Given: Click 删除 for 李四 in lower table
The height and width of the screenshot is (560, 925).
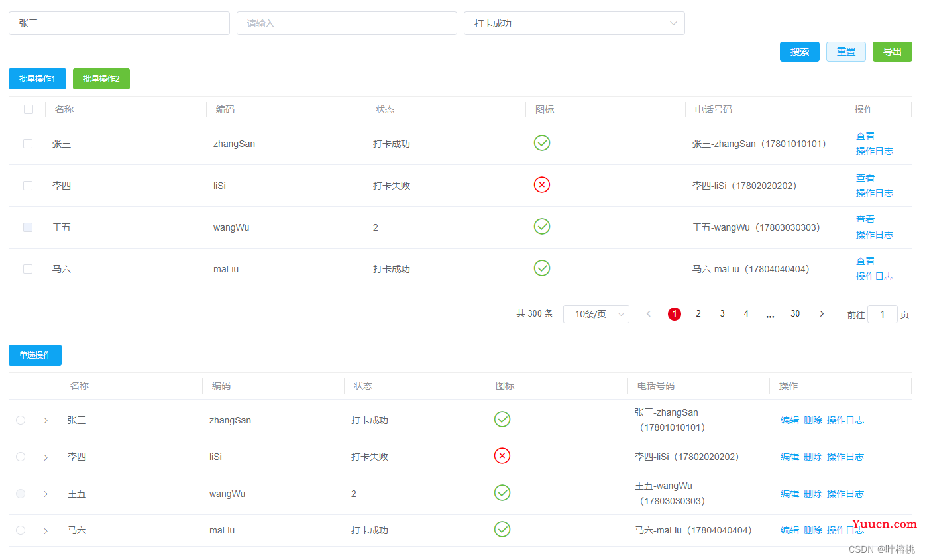Looking at the screenshot, I should pos(813,457).
